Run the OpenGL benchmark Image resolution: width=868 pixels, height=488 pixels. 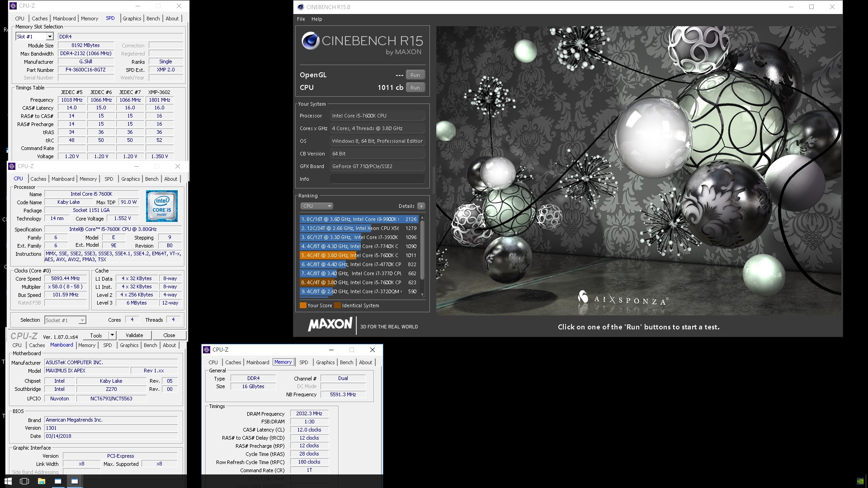[415, 75]
